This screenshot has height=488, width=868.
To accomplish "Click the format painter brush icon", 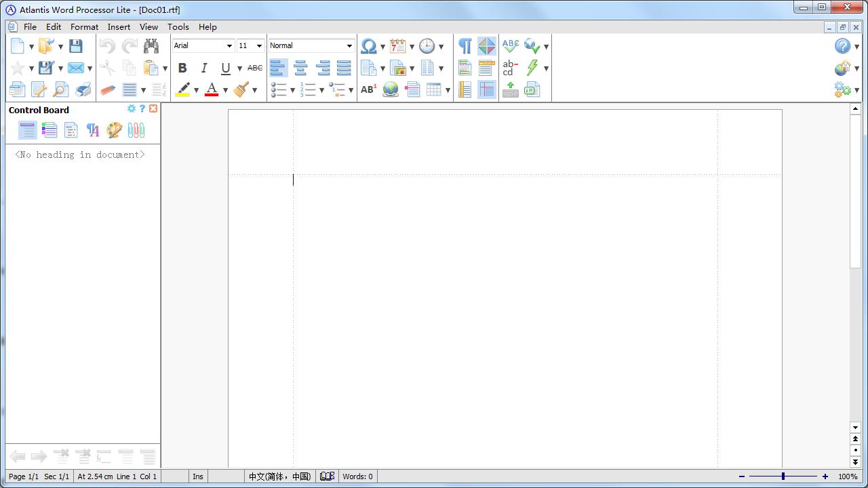I will 241,89.
